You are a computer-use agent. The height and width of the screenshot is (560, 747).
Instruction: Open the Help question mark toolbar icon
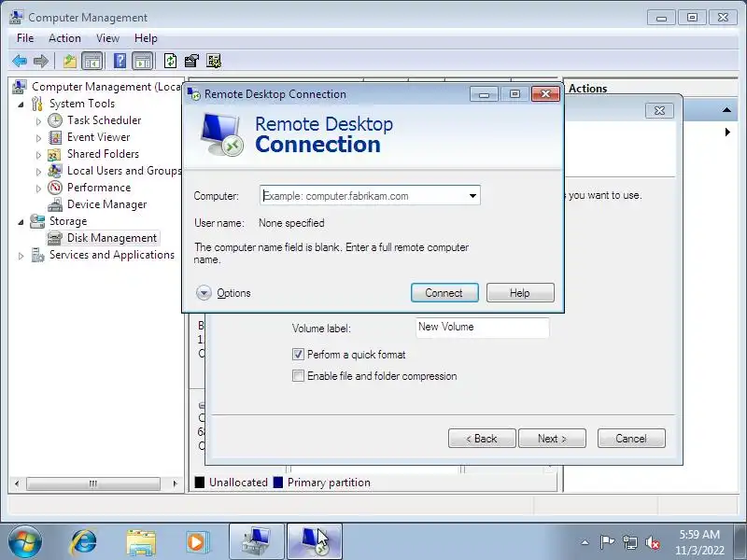[120, 61]
